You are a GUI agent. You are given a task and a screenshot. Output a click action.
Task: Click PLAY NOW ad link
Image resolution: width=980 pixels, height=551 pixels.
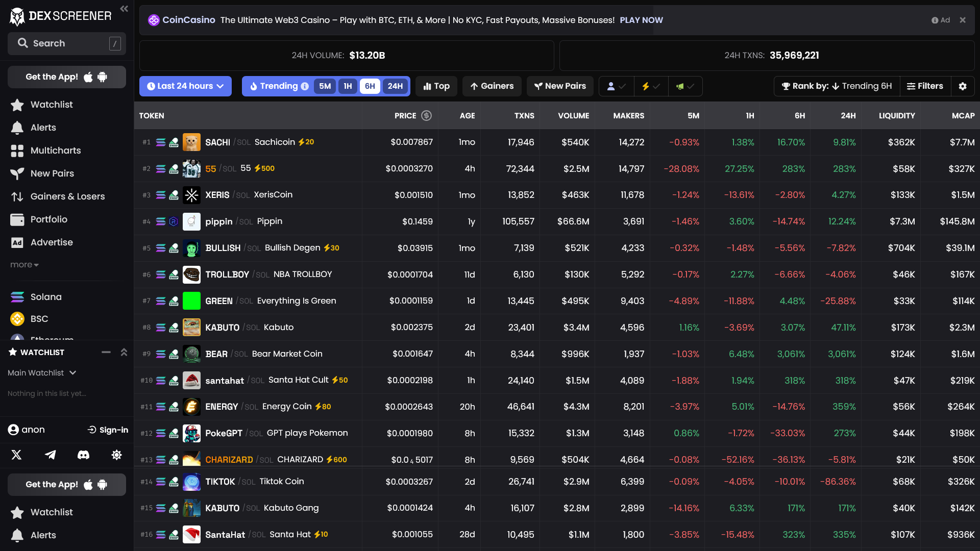pos(641,20)
